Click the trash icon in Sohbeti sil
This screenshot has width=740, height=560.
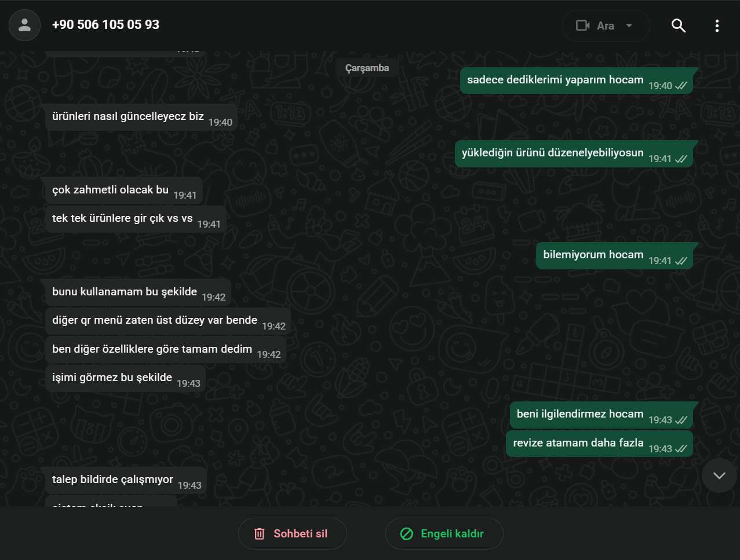pos(260,534)
